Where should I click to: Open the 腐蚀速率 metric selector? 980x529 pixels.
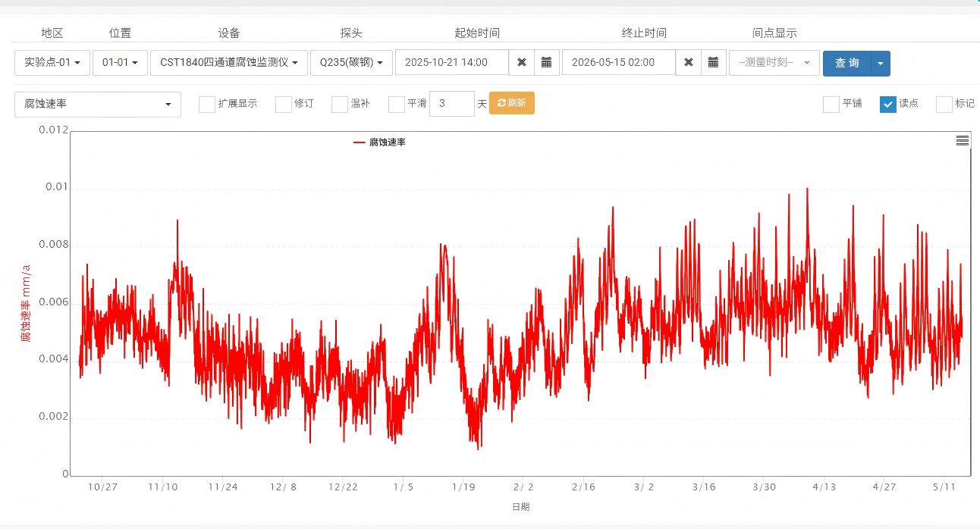[x=98, y=105]
